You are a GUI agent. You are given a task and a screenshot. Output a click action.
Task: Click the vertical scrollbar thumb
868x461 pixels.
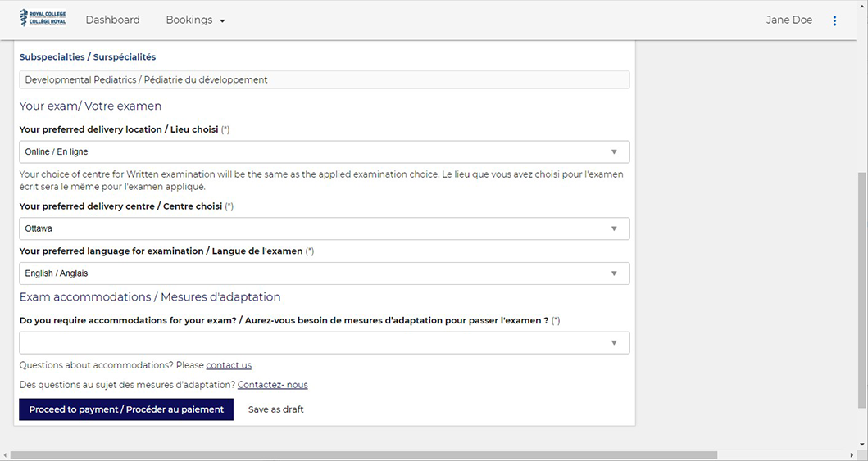point(862,290)
